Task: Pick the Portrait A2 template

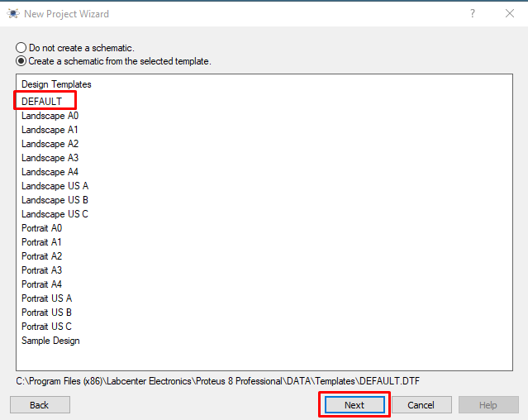Action: tap(42, 256)
